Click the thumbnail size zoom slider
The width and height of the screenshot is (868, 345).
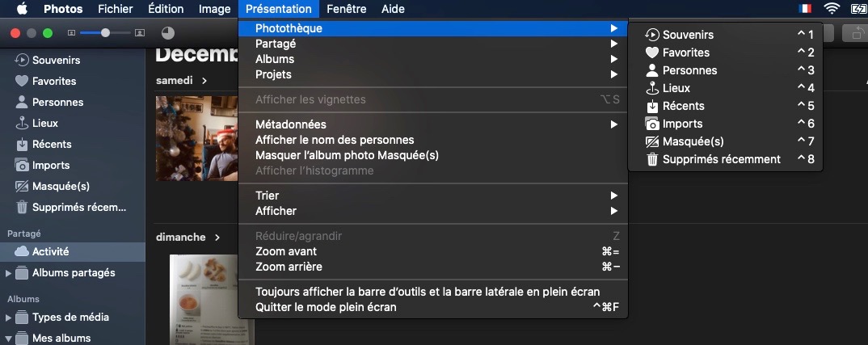(x=106, y=33)
